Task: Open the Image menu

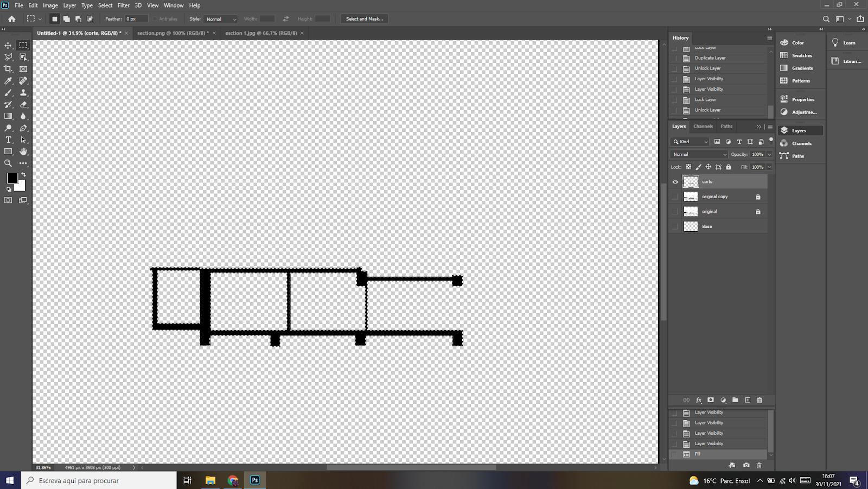Action: 50,5
